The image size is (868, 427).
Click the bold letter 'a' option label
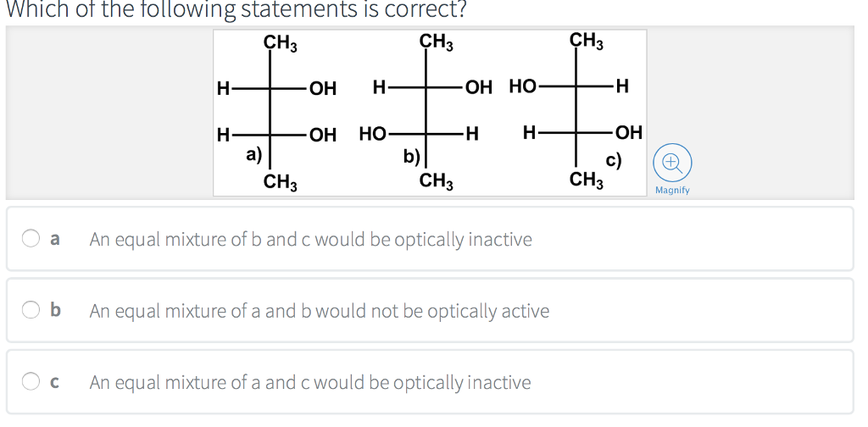pyautogui.click(x=55, y=239)
